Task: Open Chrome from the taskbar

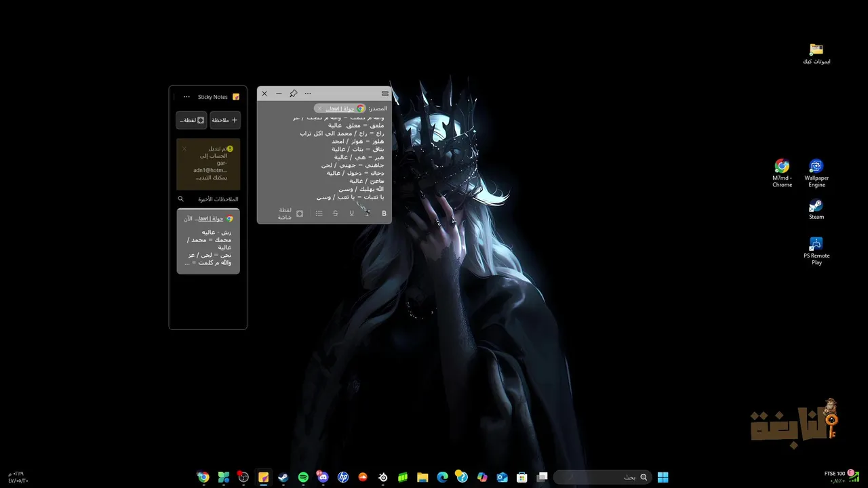Action: point(203,477)
